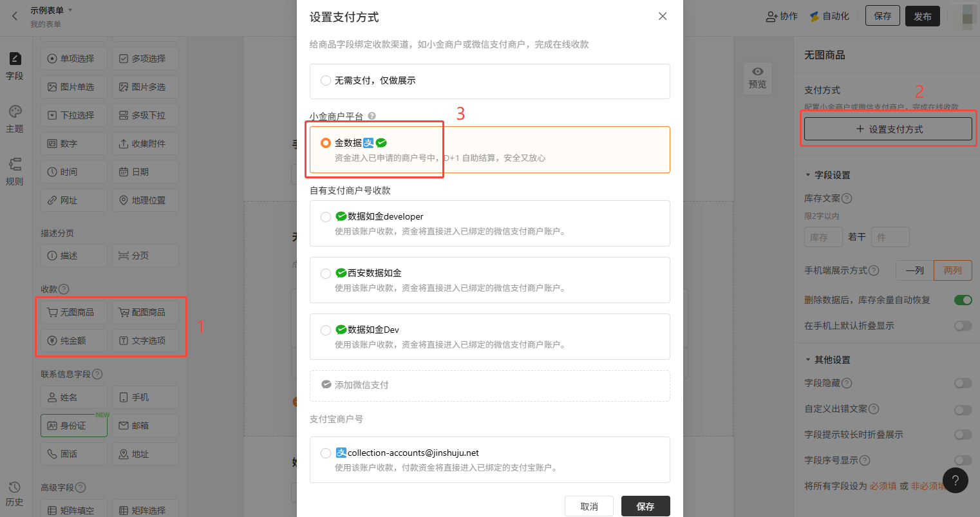Select 西安数据如金 merchant radio option
This screenshot has height=517, width=980.
click(326, 273)
